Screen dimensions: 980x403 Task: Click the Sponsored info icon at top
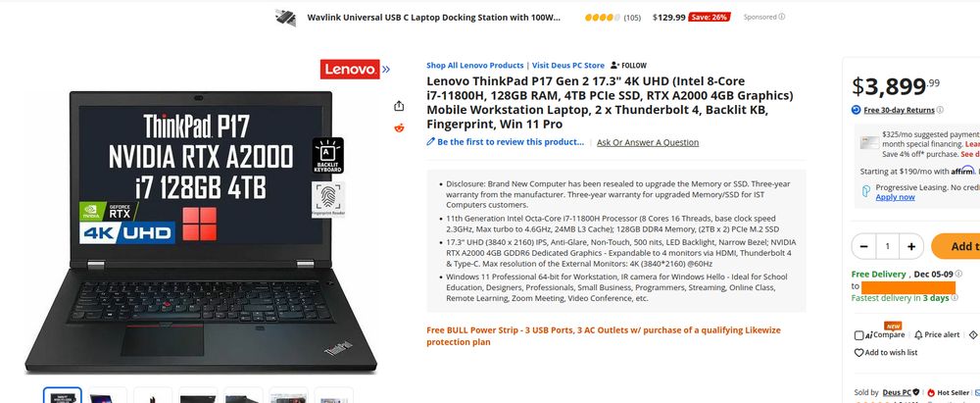(x=782, y=17)
